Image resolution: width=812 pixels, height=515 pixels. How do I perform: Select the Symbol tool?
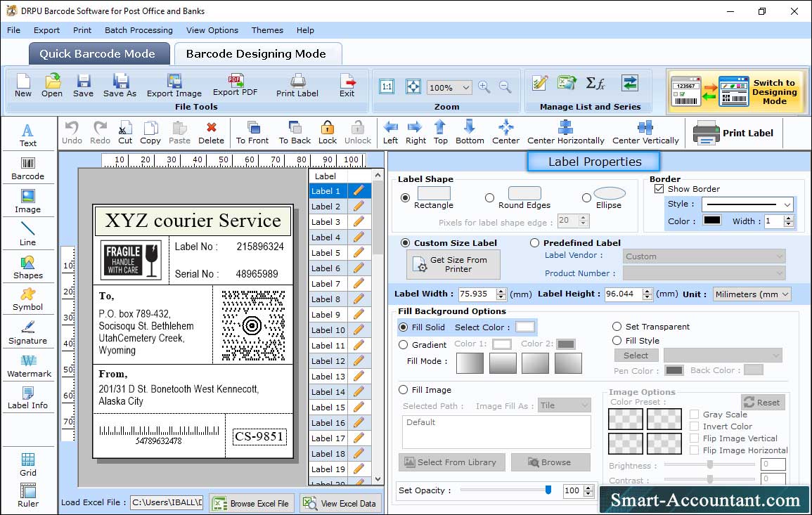(x=28, y=300)
